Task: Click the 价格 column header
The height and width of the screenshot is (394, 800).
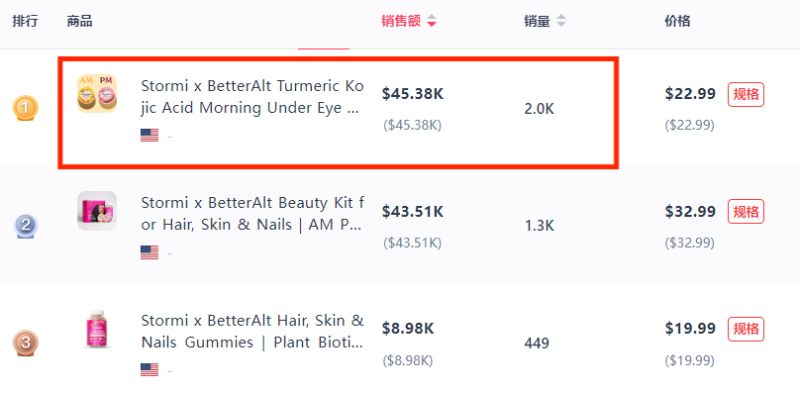Action: (x=678, y=21)
